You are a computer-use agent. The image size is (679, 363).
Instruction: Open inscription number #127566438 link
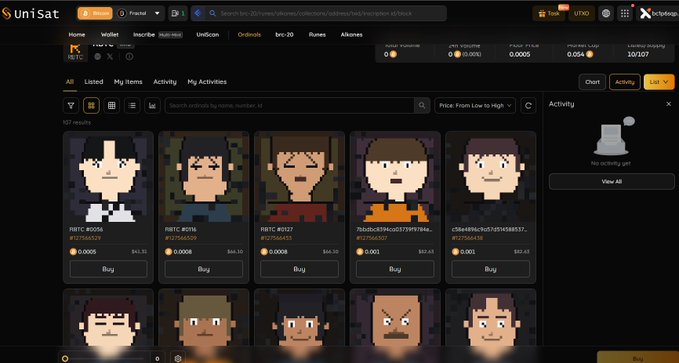pos(467,238)
